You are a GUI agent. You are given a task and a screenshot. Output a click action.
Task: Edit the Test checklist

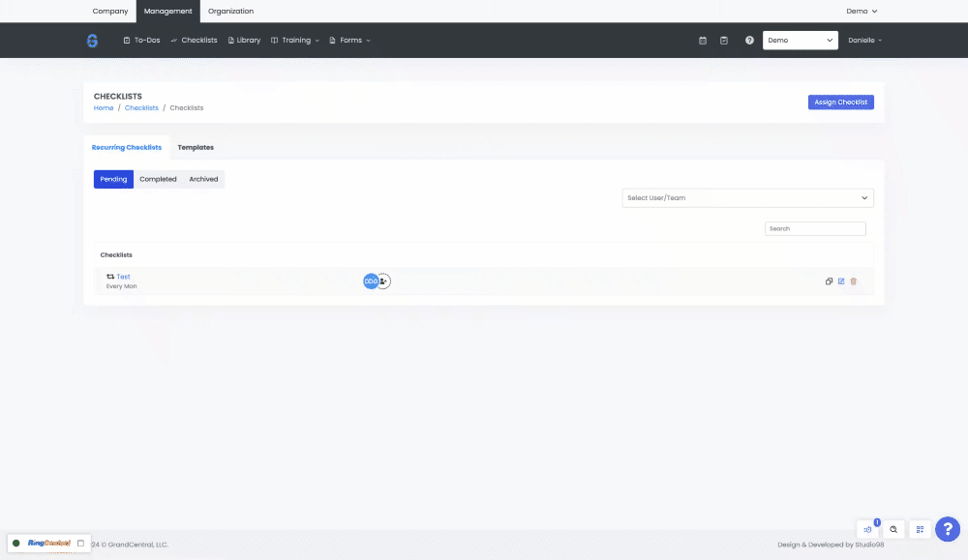click(841, 281)
